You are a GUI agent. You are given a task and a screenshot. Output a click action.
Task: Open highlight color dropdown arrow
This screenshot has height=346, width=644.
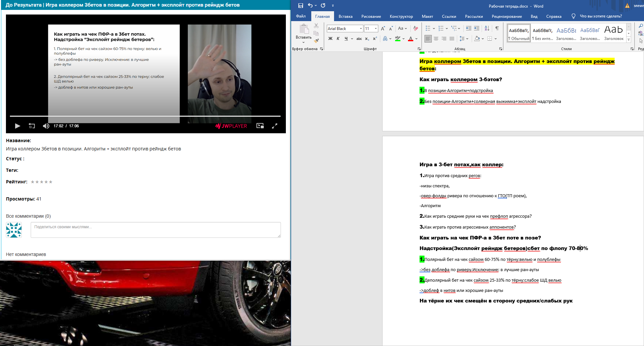[403, 39]
